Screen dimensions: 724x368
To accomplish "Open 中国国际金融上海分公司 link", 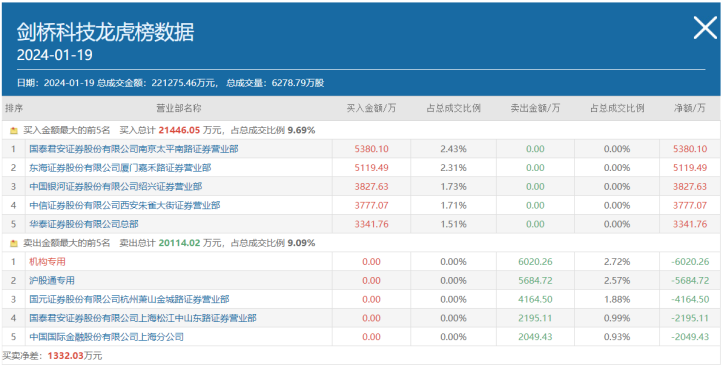I will coord(106,337).
